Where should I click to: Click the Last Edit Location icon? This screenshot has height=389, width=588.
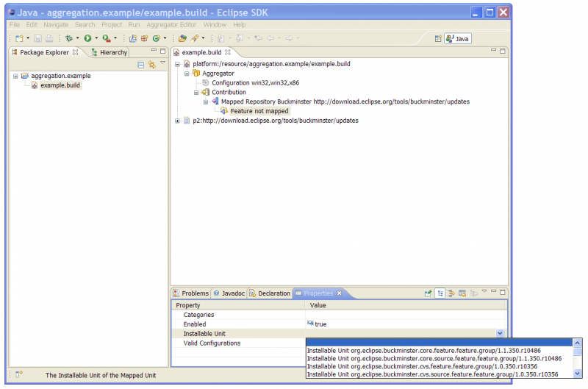259,38
